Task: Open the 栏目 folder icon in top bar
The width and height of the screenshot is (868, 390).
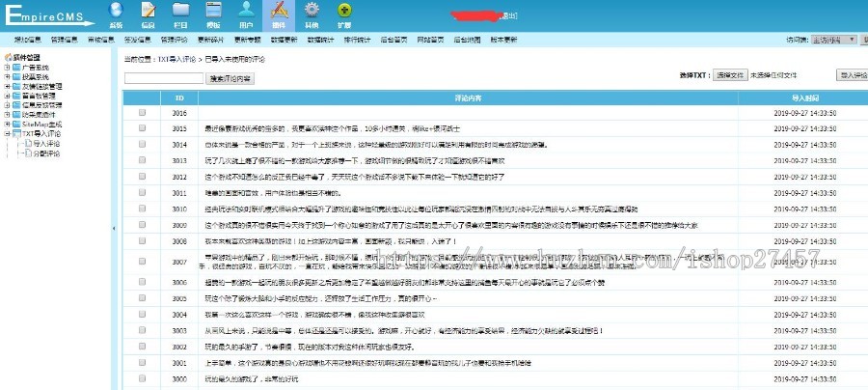Action: tap(180, 10)
